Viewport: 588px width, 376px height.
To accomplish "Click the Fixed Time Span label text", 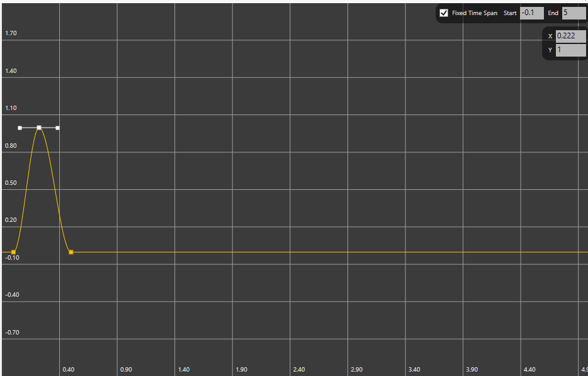I will (x=475, y=13).
